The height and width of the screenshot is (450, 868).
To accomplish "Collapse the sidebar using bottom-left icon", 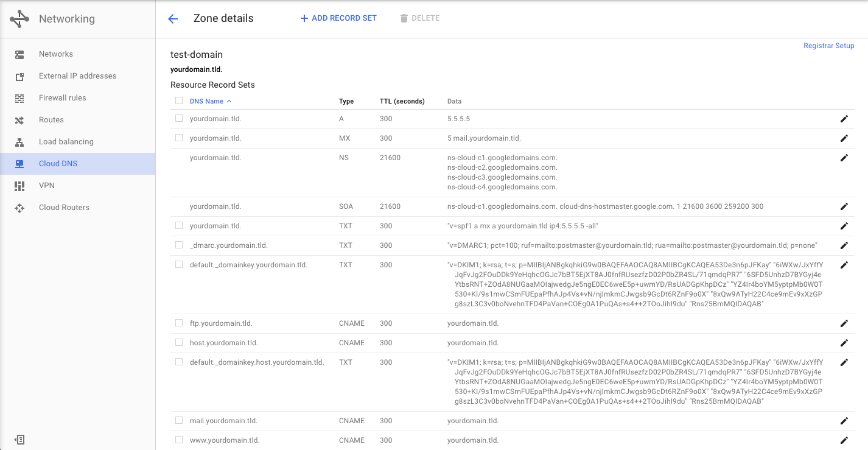I will (x=19, y=440).
